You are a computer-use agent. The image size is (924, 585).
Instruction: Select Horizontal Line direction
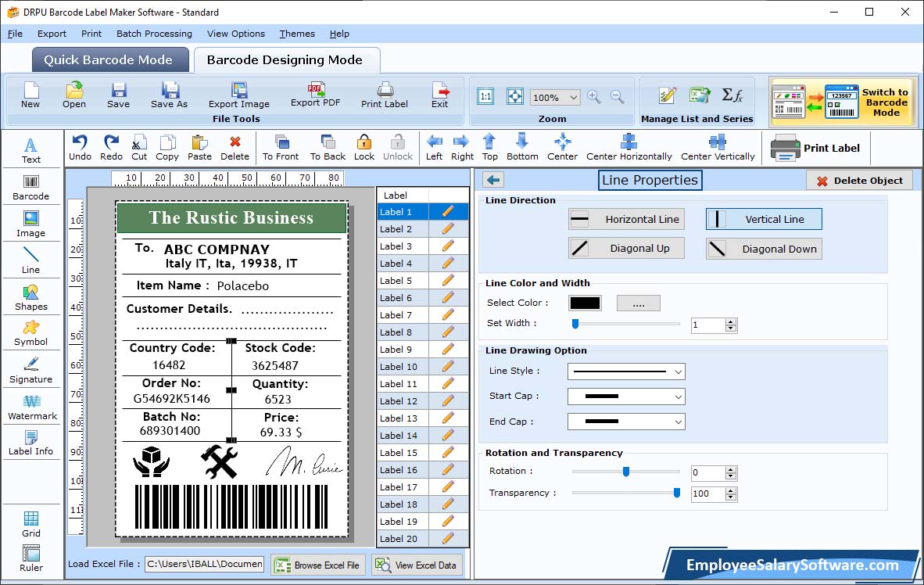pos(626,219)
